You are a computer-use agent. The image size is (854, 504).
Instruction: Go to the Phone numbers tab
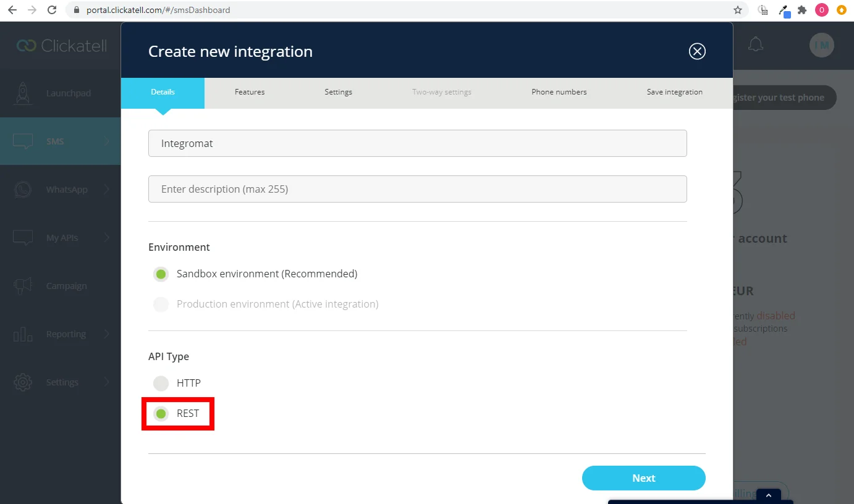click(559, 93)
